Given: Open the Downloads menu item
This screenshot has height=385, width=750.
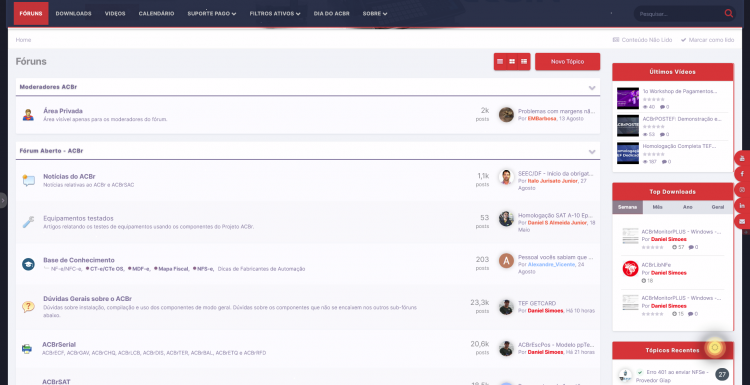Looking at the screenshot, I should (x=74, y=14).
